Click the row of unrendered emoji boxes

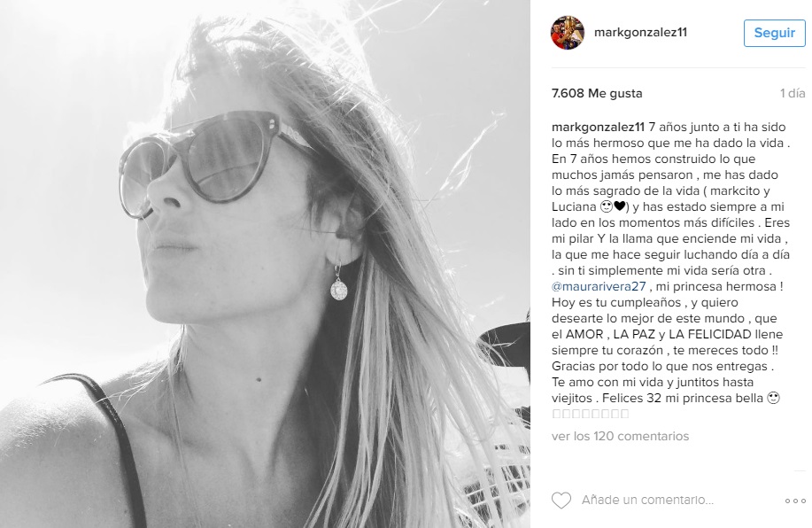591,414
